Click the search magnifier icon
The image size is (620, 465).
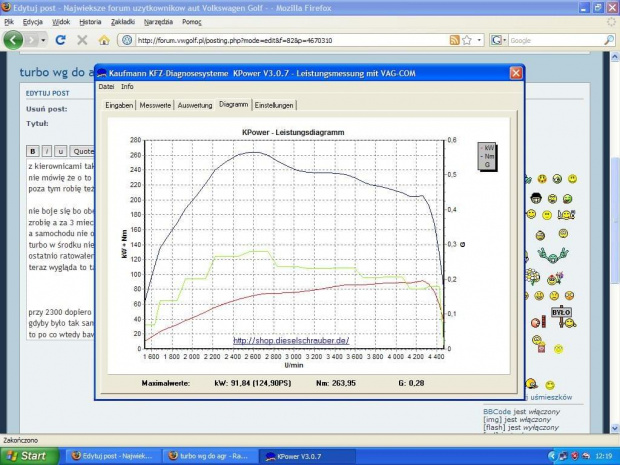(x=609, y=40)
